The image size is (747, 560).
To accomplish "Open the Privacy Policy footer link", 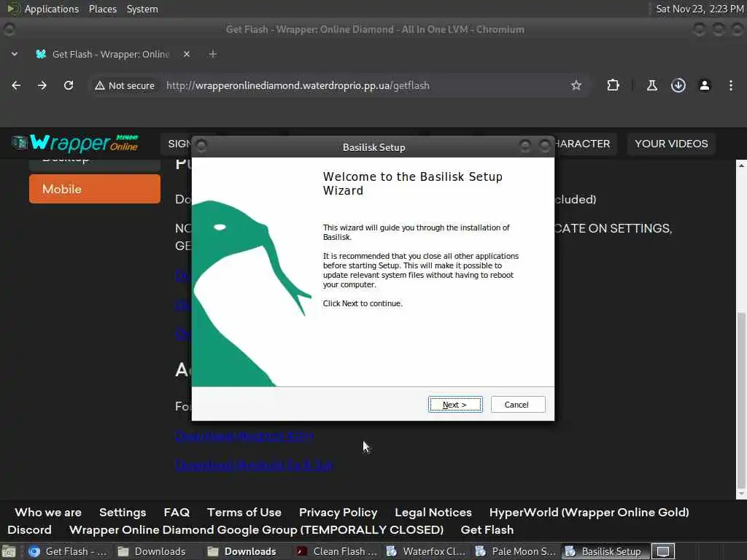I will (338, 513).
